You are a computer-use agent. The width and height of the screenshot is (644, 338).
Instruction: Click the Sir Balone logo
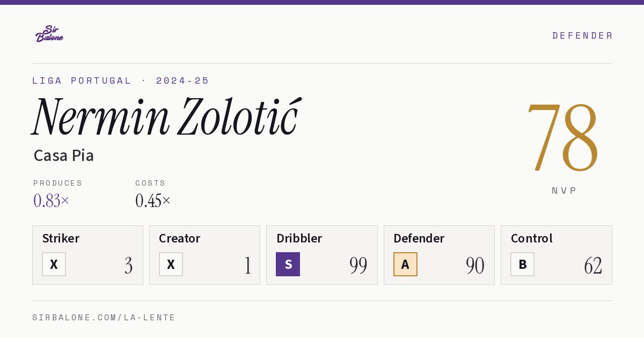tap(49, 34)
